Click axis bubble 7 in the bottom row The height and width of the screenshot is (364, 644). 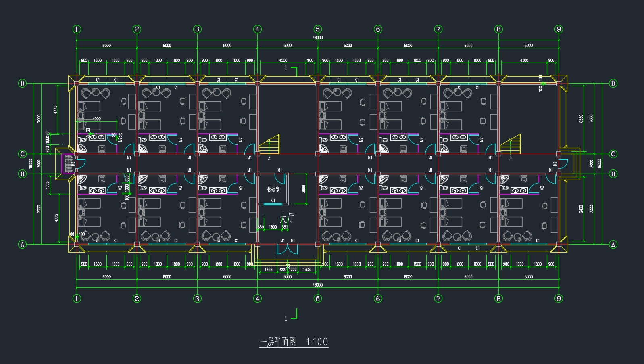[x=438, y=299]
